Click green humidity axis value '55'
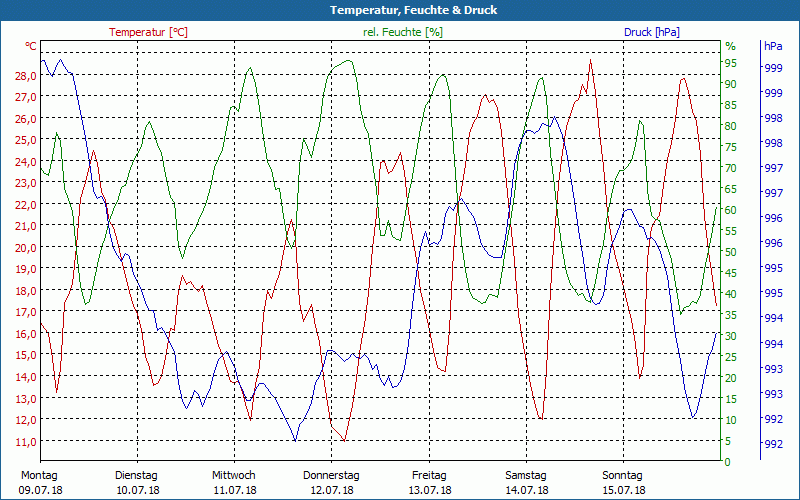800x500 pixels. (x=731, y=231)
